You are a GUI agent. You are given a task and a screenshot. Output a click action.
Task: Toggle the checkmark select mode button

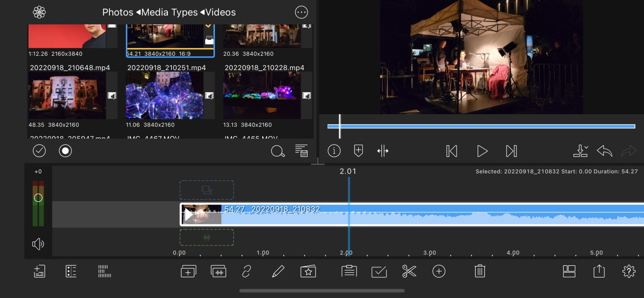[40, 151]
